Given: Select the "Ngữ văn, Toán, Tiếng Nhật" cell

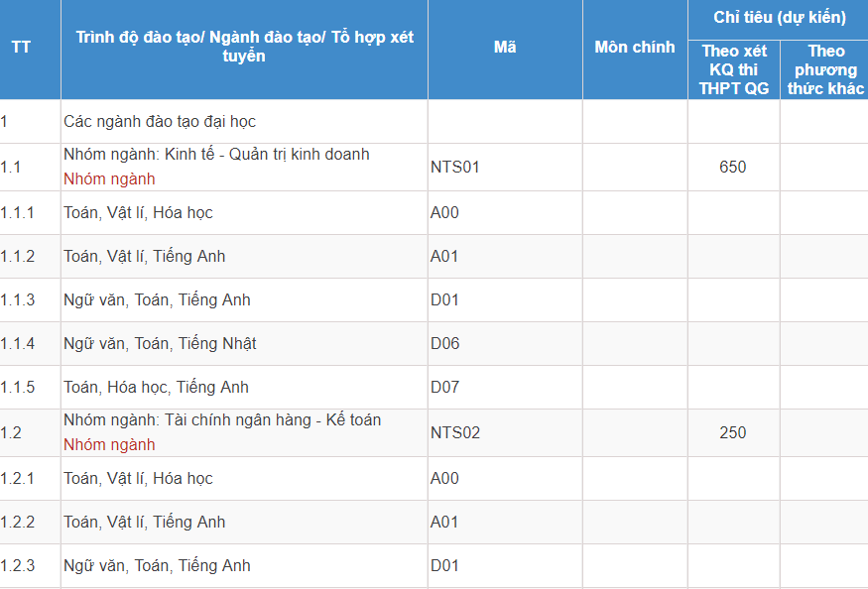Looking at the screenshot, I should [x=160, y=343].
